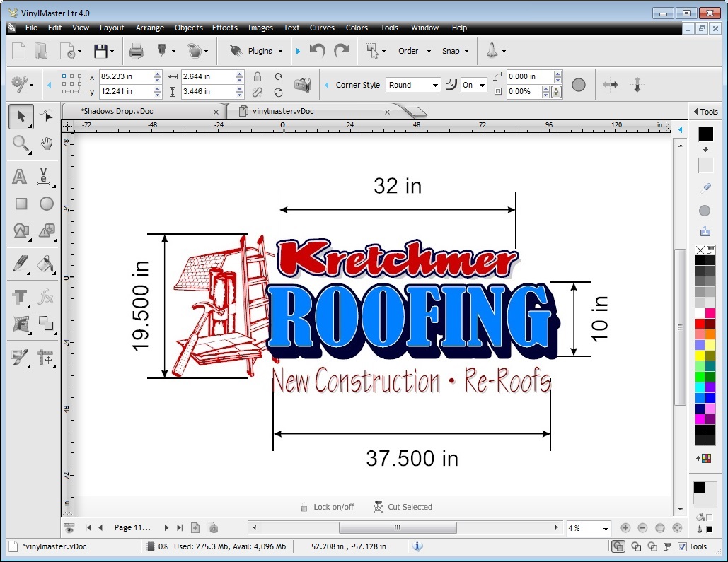Choose the Hand pan tool
728x562 pixels.
click(47, 144)
